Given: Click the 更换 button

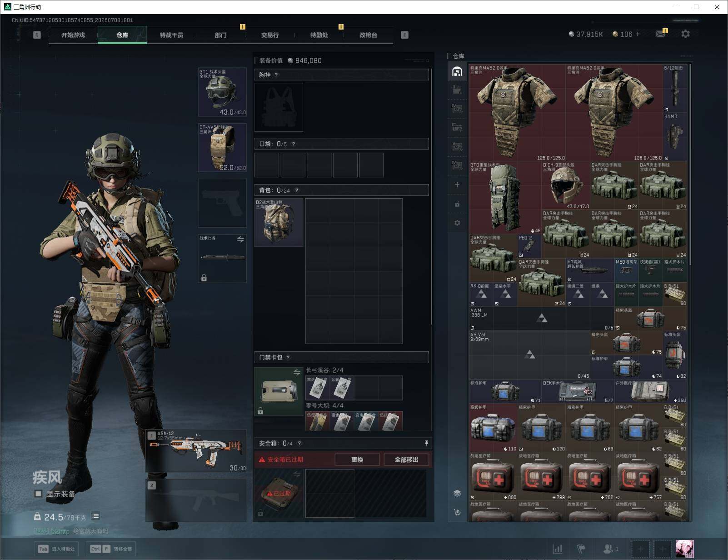Looking at the screenshot, I should [x=357, y=460].
